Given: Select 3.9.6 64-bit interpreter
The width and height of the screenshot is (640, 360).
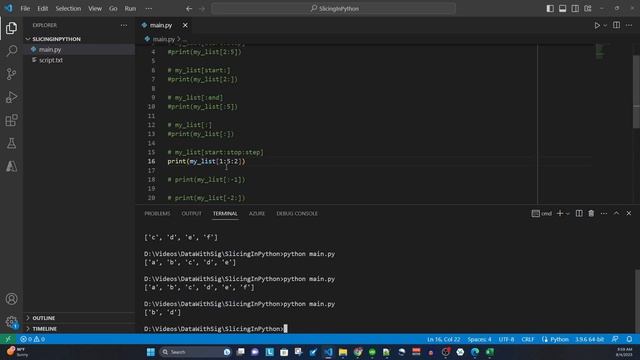Looking at the screenshot, I should pyautogui.click(x=589, y=339).
